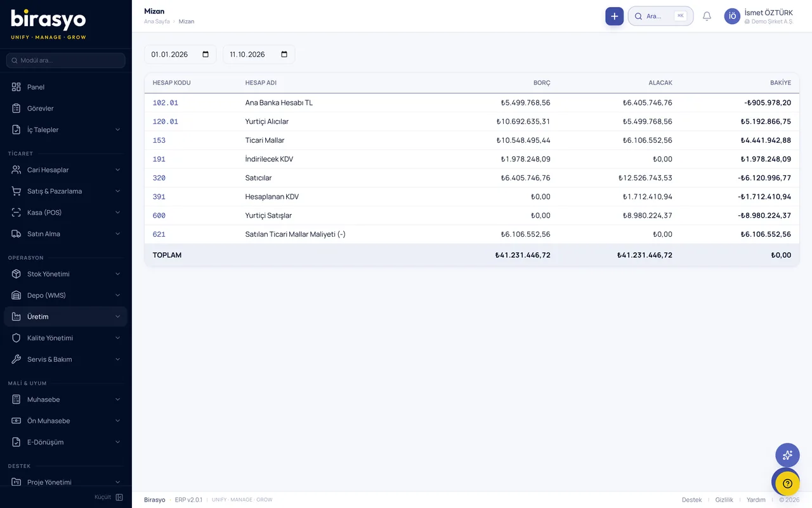Click Servis & Bakım wrench icon

point(16,359)
